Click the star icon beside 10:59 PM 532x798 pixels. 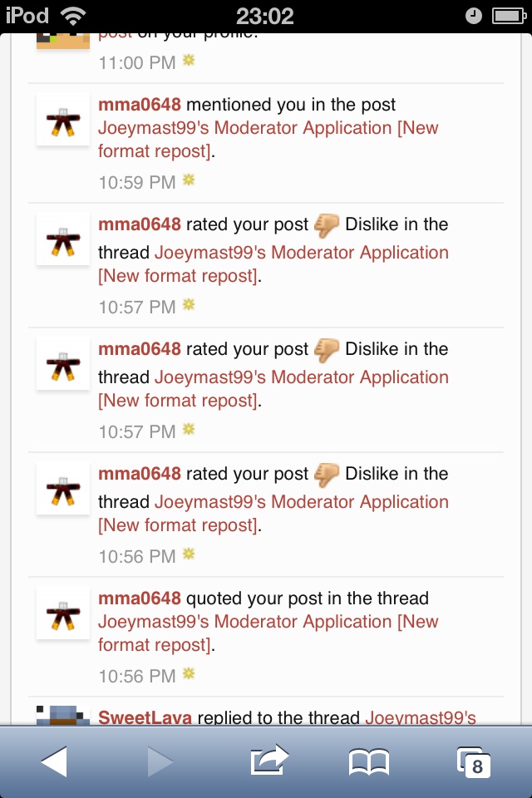click(x=189, y=180)
